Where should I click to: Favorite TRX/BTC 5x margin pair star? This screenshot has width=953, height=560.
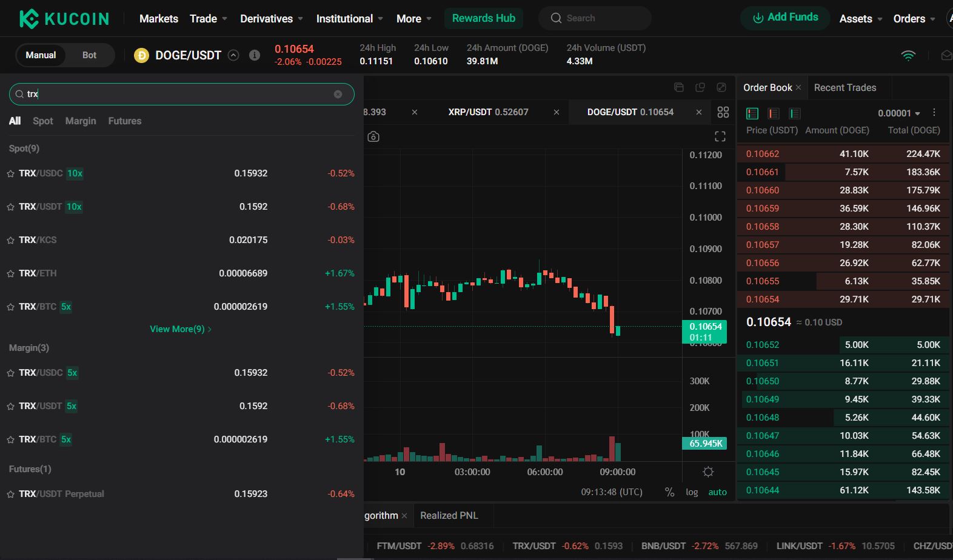tap(10, 439)
